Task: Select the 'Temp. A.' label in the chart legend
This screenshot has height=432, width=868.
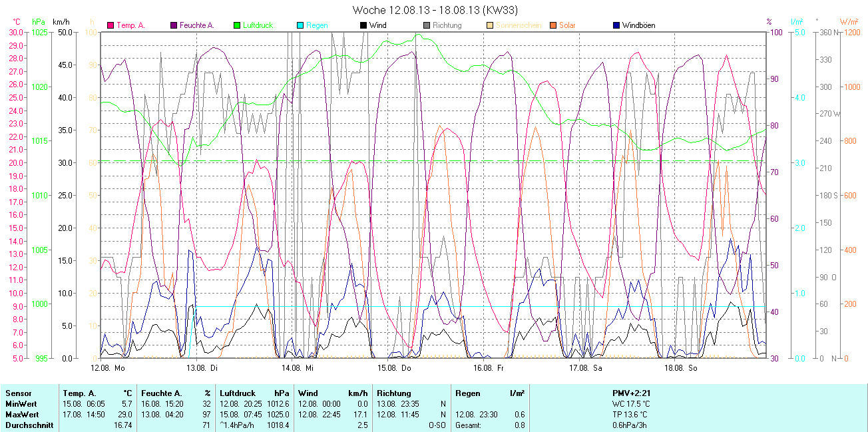Action: 130,25
